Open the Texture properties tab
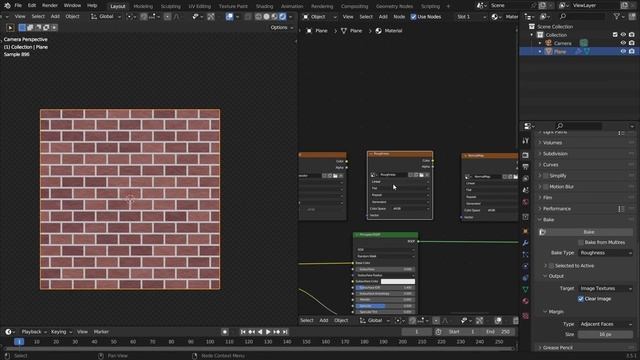Viewport: 640px width, 360px height. 525,316
